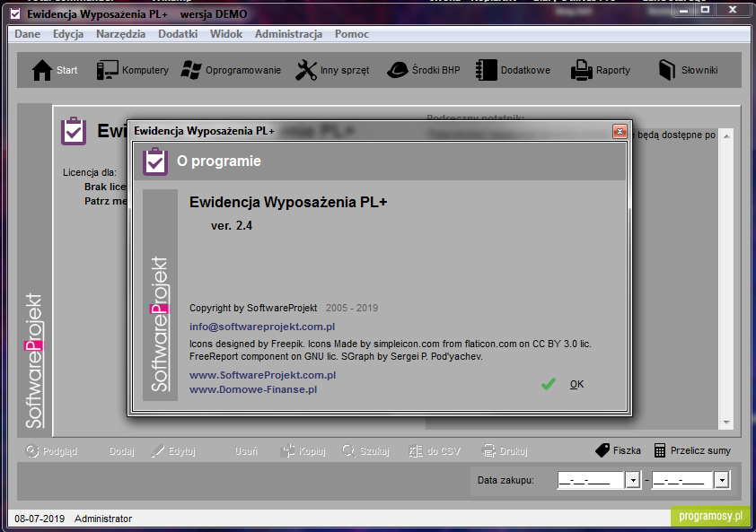Open the Pomoc menu
The height and width of the screenshot is (532, 756).
coord(352,34)
